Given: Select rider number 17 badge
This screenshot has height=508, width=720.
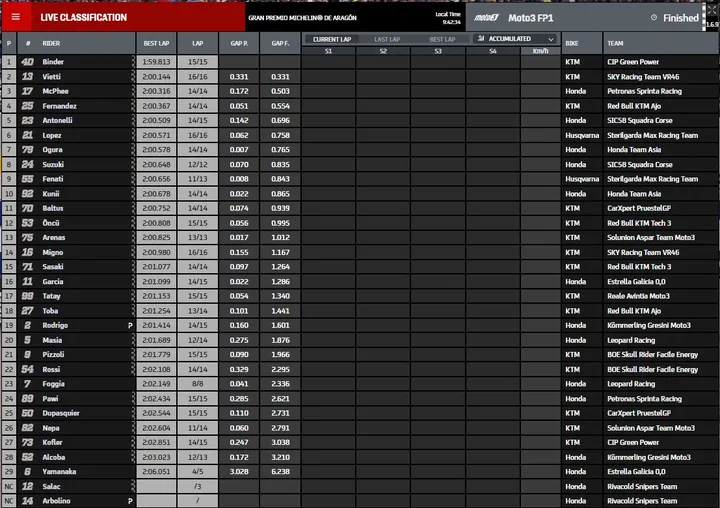Looking at the screenshot, I should (x=27, y=91).
